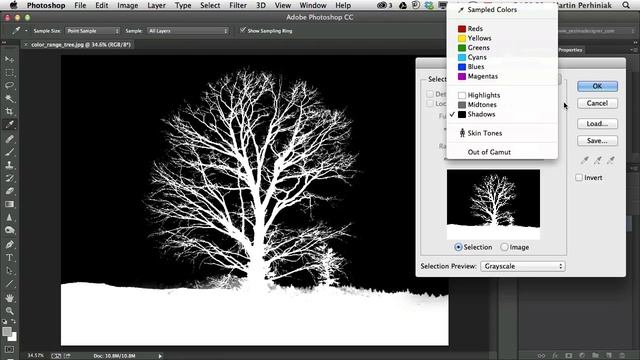Screen dimensions: 640x360
Task: Open the Properties panel tab
Action: [570, 50]
